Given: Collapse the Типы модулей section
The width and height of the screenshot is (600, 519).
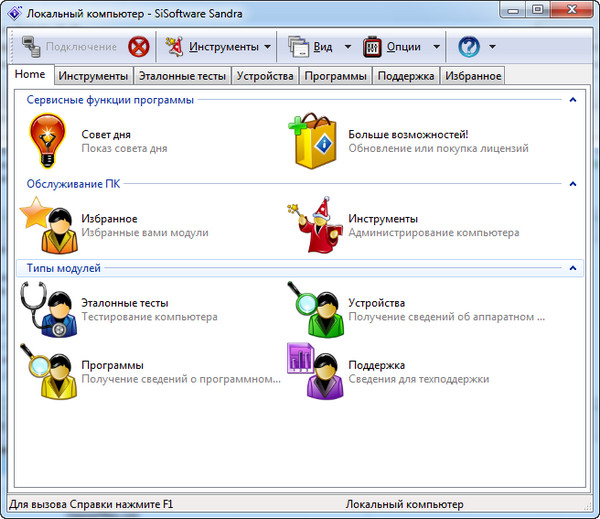Looking at the screenshot, I should (x=573, y=268).
